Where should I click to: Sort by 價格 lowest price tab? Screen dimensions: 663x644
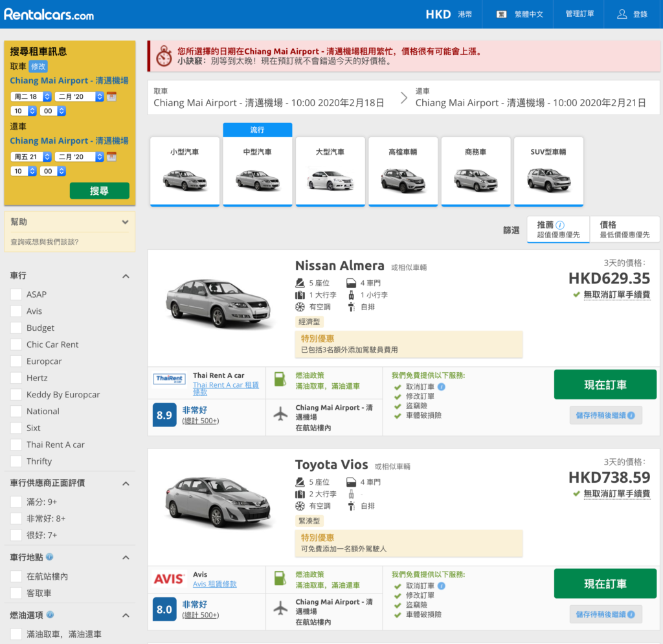(625, 230)
